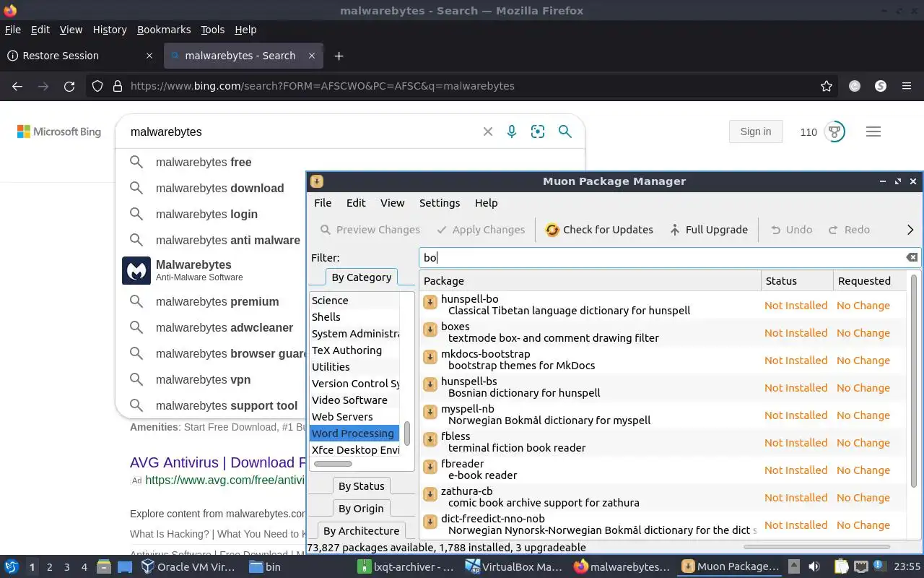The width and height of the screenshot is (924, 578).
Task: Open the clipboard tray icon
Action: point(841,566)
